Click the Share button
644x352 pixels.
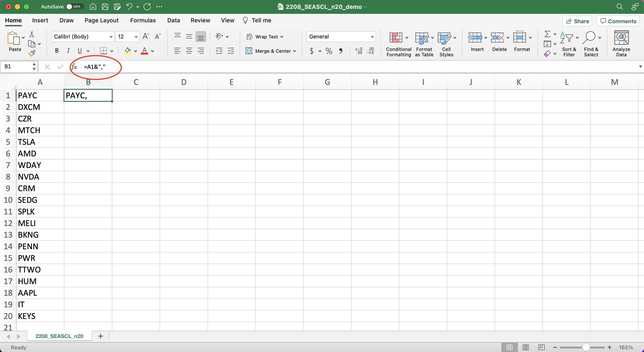[577, 21]
